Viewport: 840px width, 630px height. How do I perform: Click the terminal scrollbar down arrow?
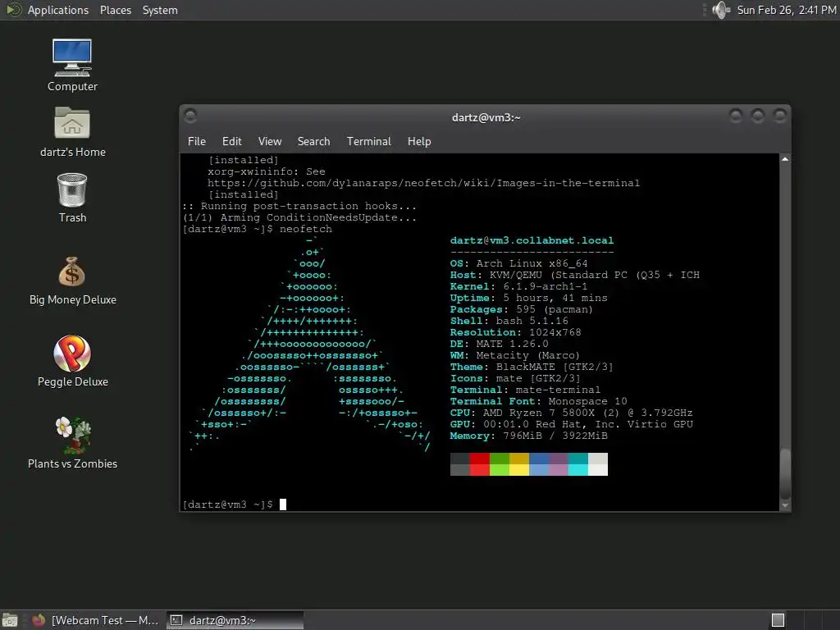(785, 505)
